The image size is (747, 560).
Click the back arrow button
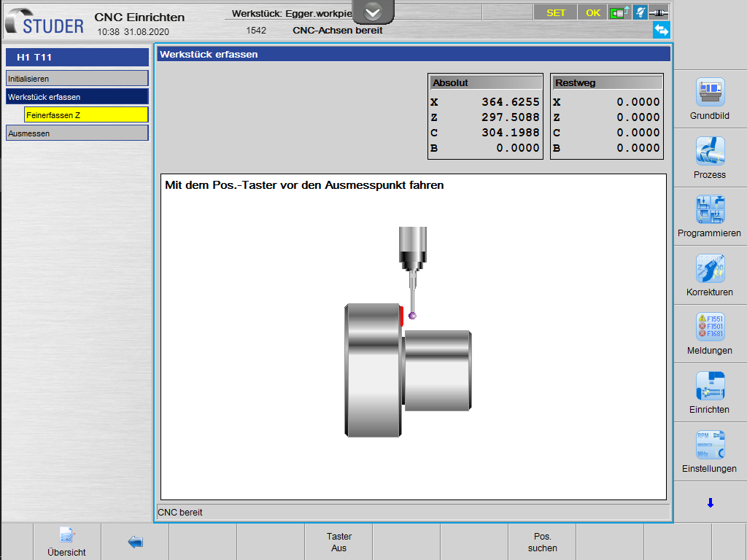tap(135, 542)
